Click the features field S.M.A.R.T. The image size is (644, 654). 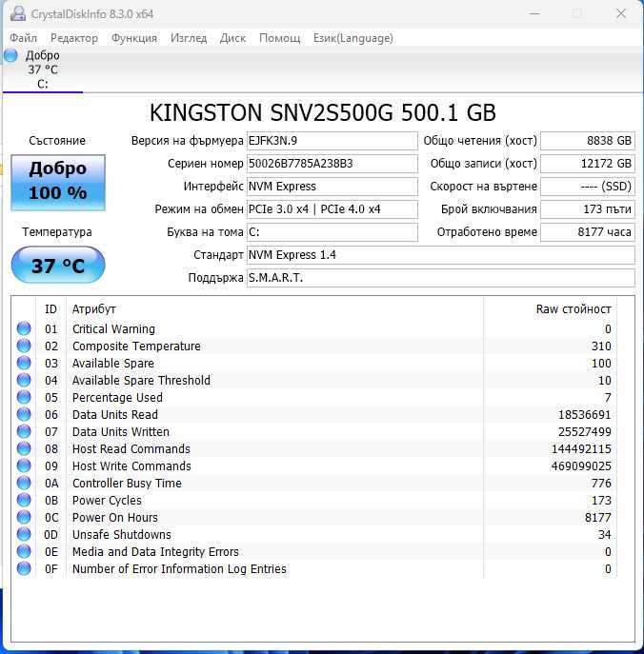pos(441,278)
